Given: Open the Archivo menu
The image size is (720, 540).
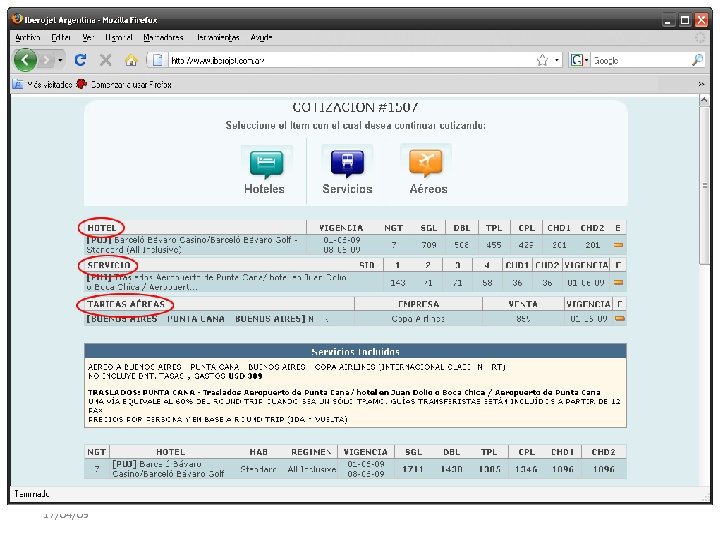Looking at the screenshot, I should 28,37.
